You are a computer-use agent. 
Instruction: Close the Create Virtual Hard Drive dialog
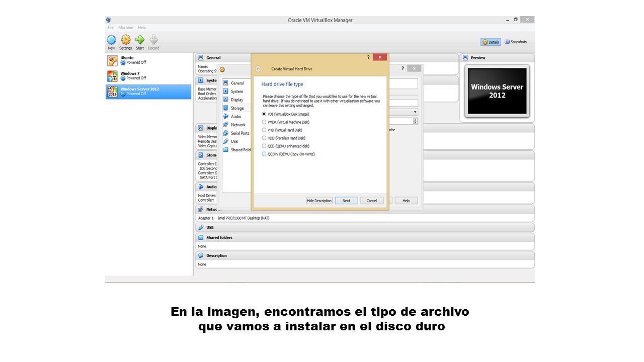tap(380, 57)
